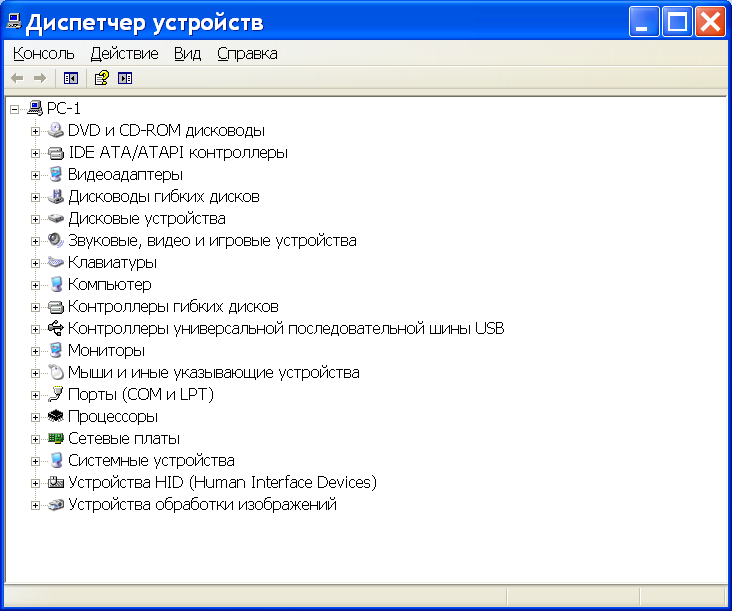Click the Клавиатуры keyboard icon
732x611 pixels.
click(x=56, y=262)
